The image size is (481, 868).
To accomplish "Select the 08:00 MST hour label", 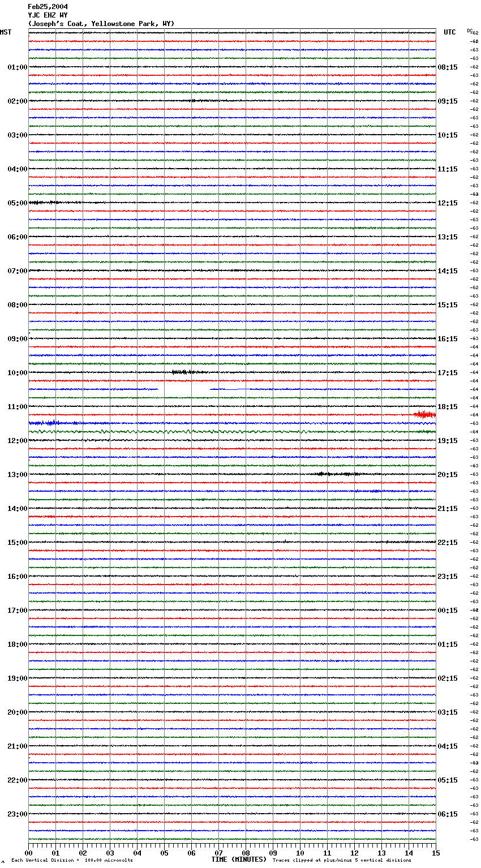I will 18,305.
